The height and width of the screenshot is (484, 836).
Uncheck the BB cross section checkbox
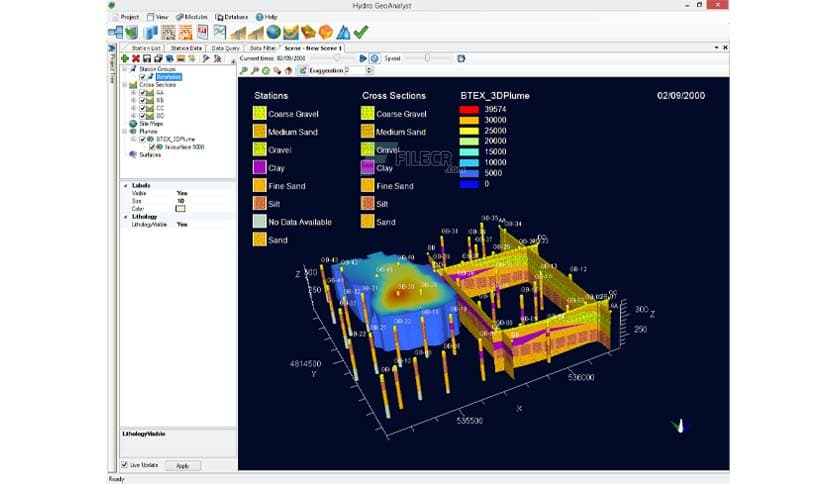click(142, 100)
